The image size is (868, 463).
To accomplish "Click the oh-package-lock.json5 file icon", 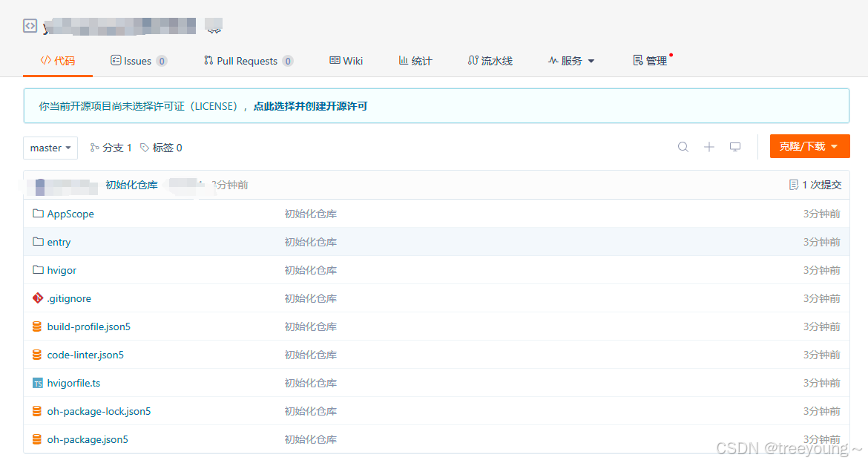I will 37,411.
